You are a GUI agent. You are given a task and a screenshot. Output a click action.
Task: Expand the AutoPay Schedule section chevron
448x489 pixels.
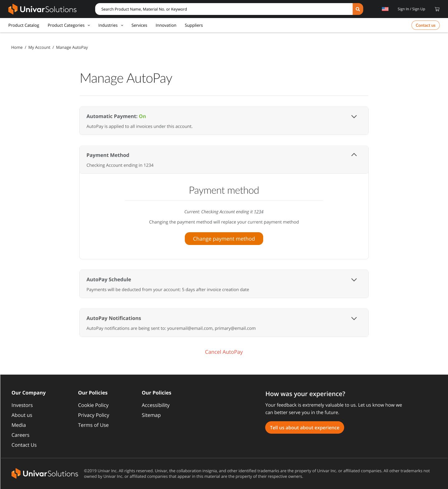pyautogui.click(x=354, y=280)
